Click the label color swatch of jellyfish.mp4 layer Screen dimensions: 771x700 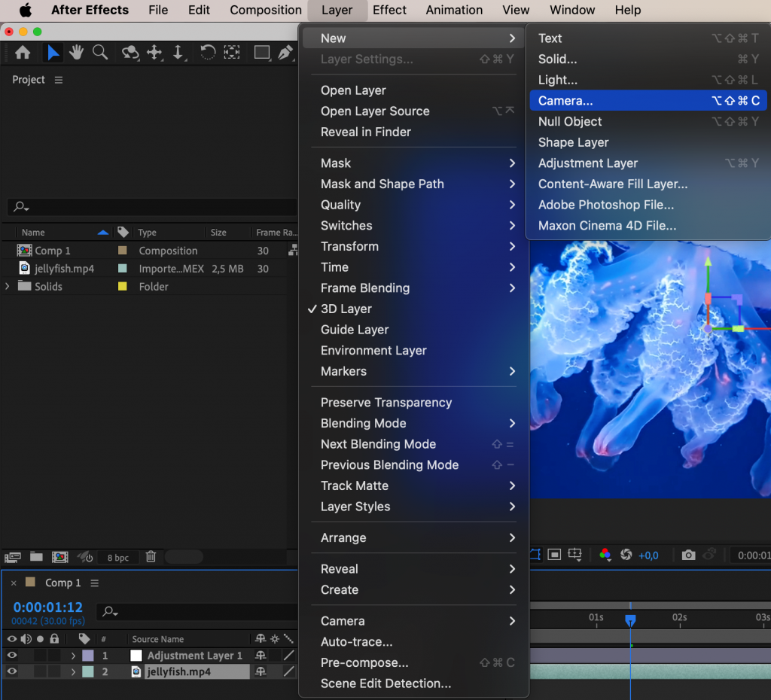pyautogui.click(x=87, y=671)
